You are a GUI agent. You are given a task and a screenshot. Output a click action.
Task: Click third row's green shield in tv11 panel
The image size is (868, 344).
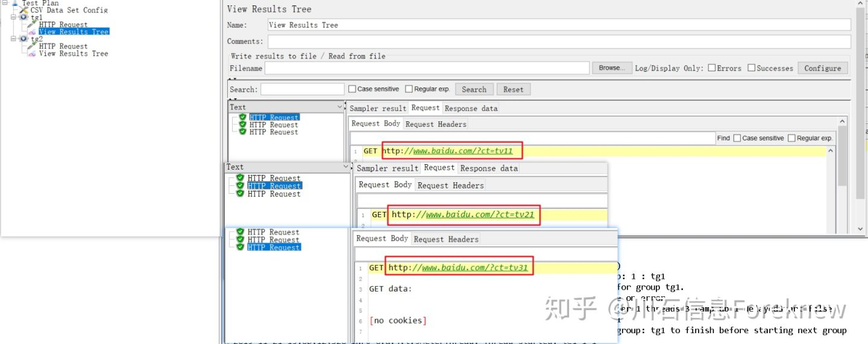click(x=242, y=132)
